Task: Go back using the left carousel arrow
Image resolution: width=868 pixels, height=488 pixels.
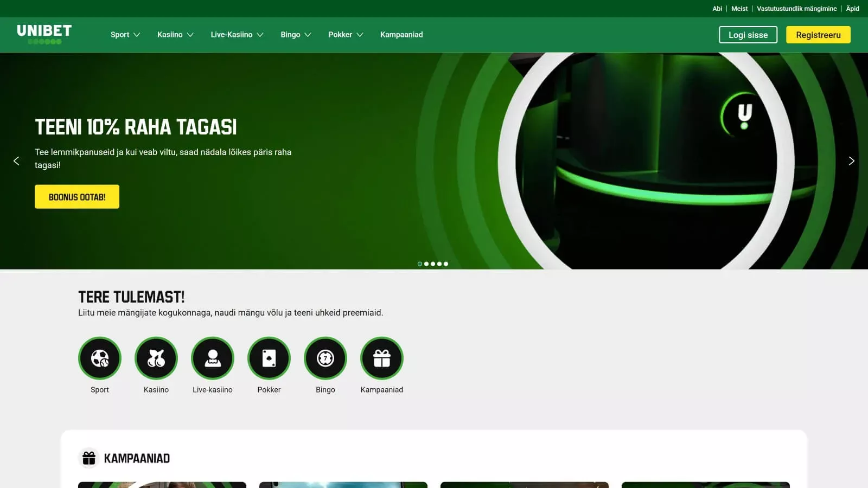Action: [16, 160]
